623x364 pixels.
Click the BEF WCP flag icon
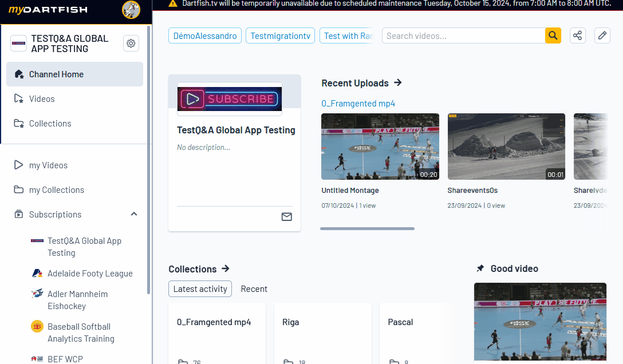pos(37,359)
